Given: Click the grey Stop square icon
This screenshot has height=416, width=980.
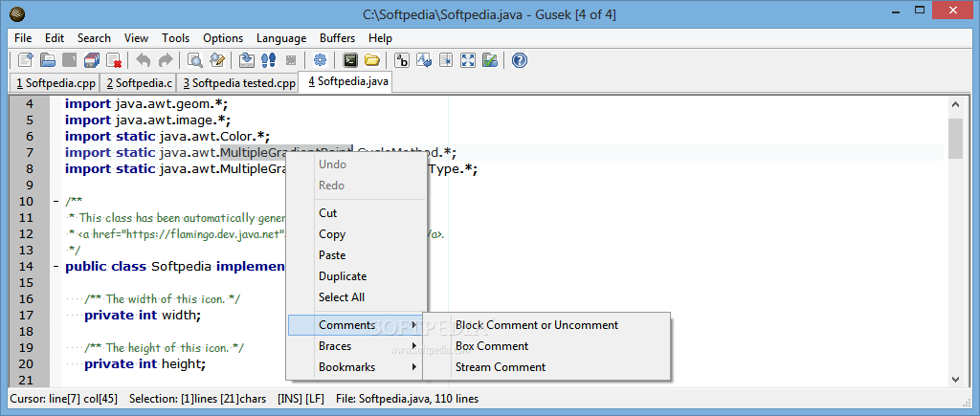Looking at the screenshot, I should (291, 60).
